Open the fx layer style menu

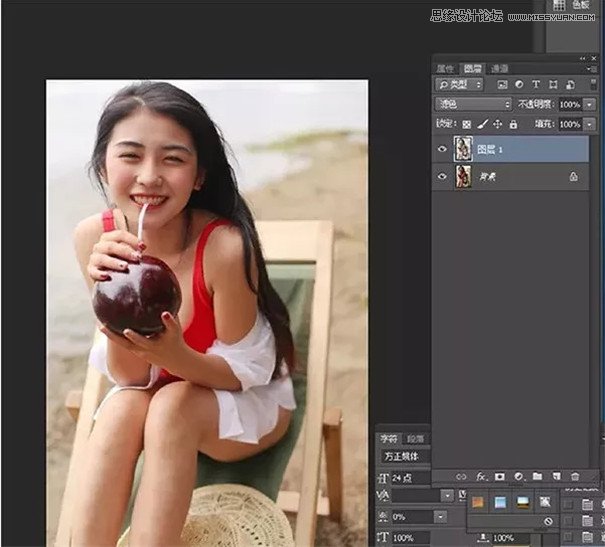coord(481,477)
